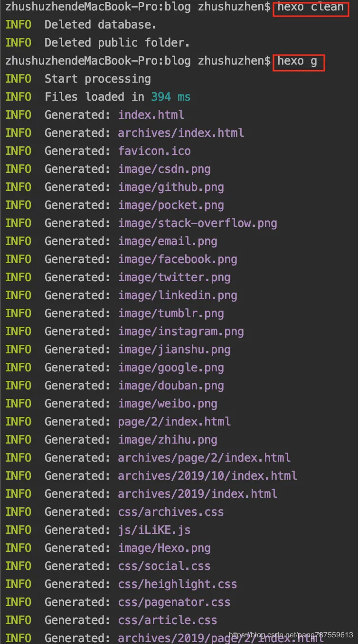Click 'Generated:' label before favicon.ico
Viewport: 358px width, 644px height.
click(78, 151)
